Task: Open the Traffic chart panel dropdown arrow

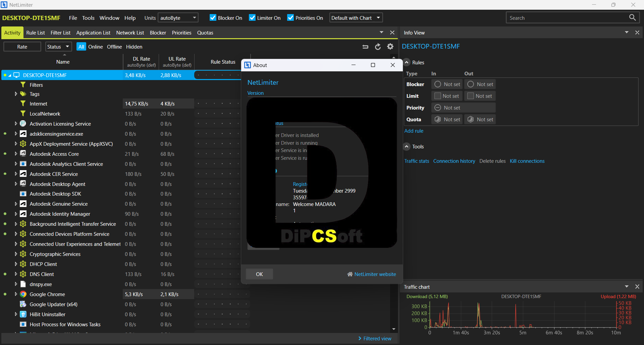Action: (627, 286)
